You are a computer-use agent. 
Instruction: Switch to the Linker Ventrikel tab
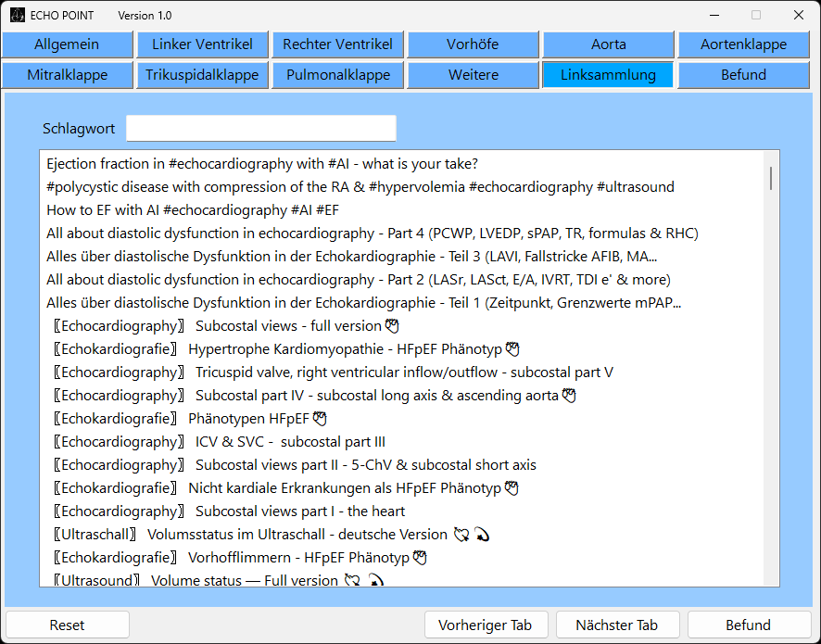point(202,44)
